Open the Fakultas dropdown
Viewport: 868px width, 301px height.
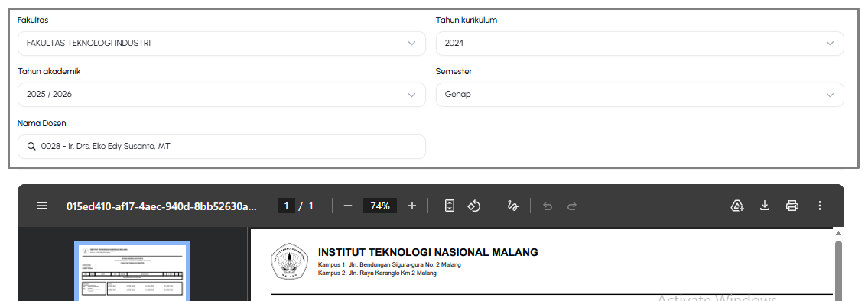coord(222,43)
